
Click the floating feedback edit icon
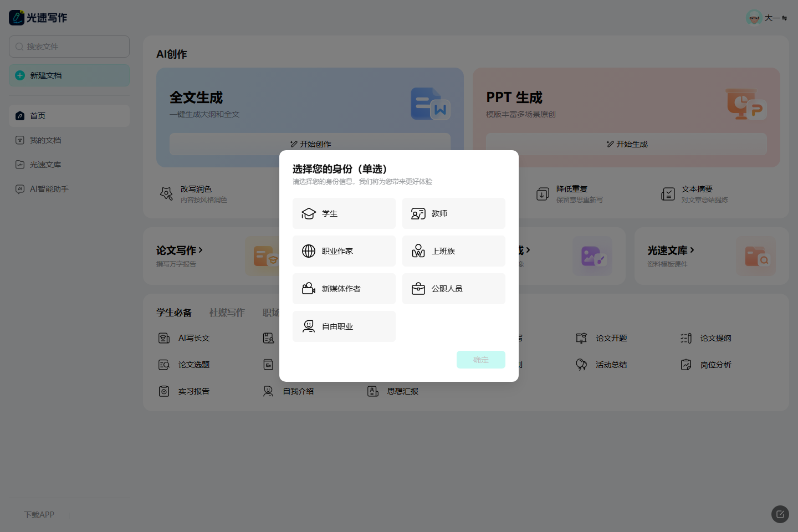click(x=780, y=514)
